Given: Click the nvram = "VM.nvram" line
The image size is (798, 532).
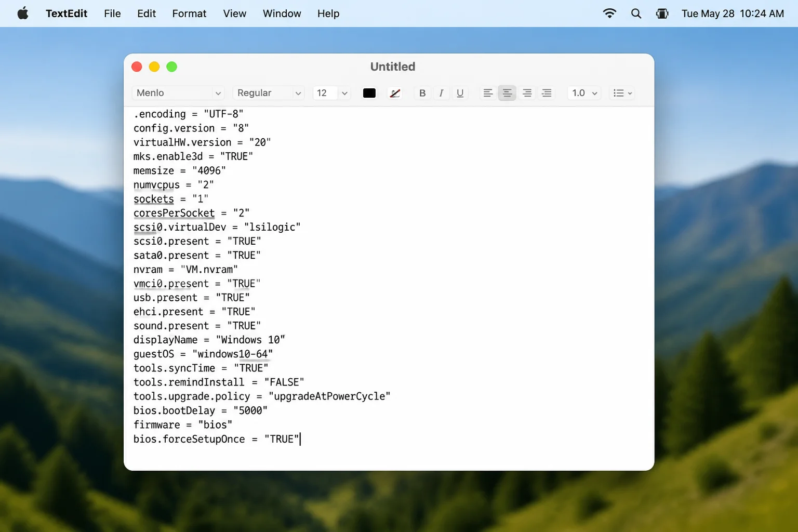Looking at the screenshot, I should (x=185, y=269).
